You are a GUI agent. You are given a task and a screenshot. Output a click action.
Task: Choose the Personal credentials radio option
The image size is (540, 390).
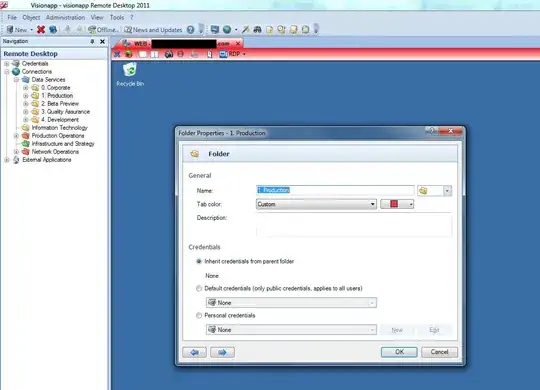tap(199, 315)
